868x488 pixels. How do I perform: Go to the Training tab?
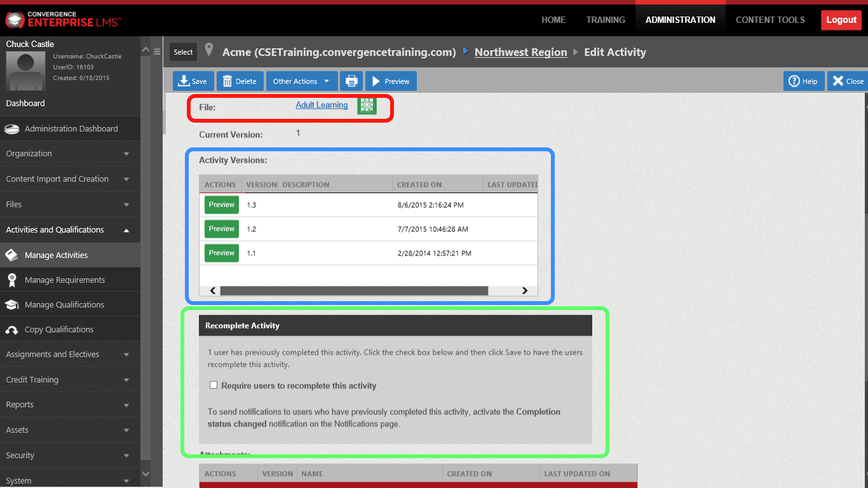coord(605,20)
